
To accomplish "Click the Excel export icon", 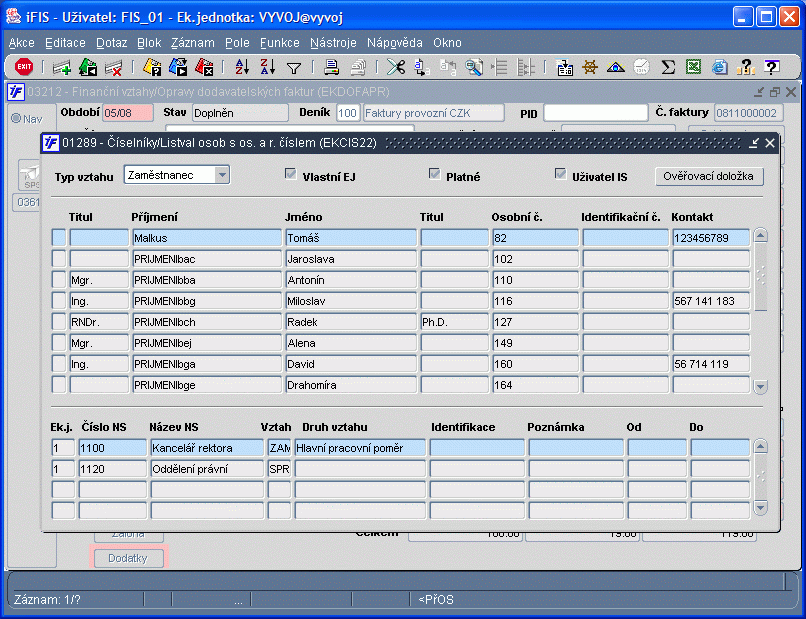I will (x=720, y=67).
